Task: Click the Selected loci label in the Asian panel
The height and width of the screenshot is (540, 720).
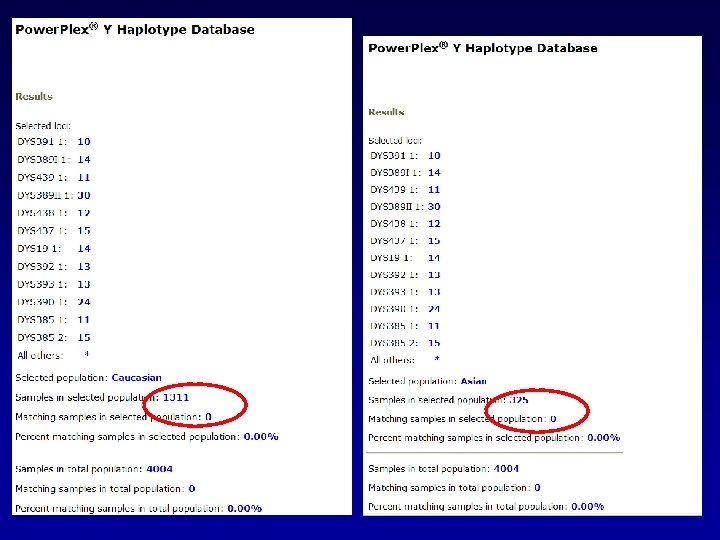Action: [395, 141]
